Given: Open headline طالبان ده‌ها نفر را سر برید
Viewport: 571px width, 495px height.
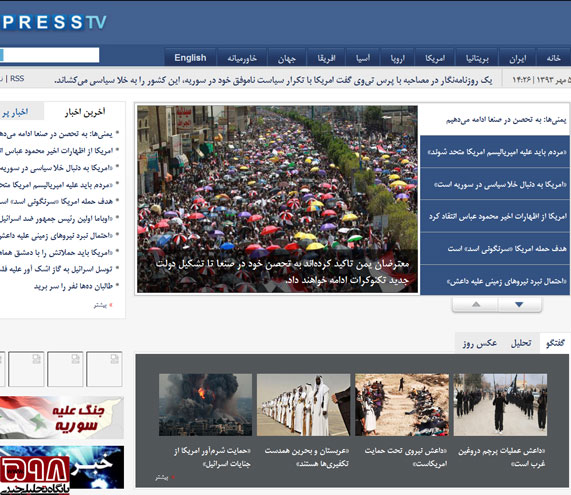Looking at the screenshot, I should (x=73, y=286).
